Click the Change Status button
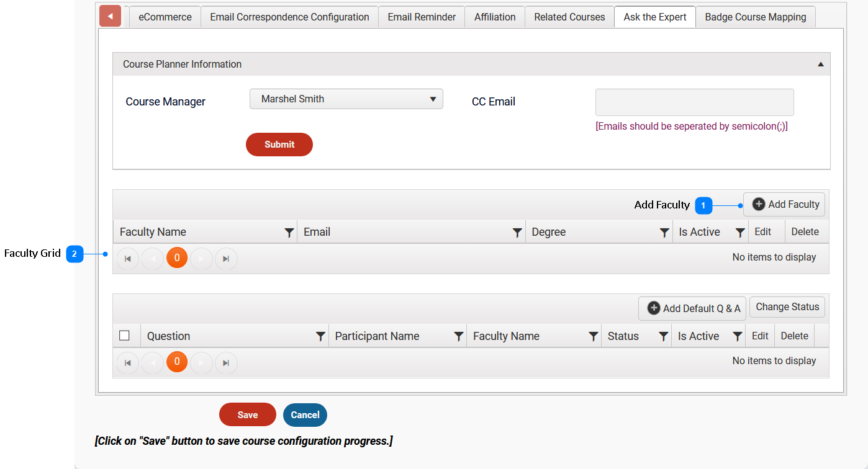 click(787, 307)
